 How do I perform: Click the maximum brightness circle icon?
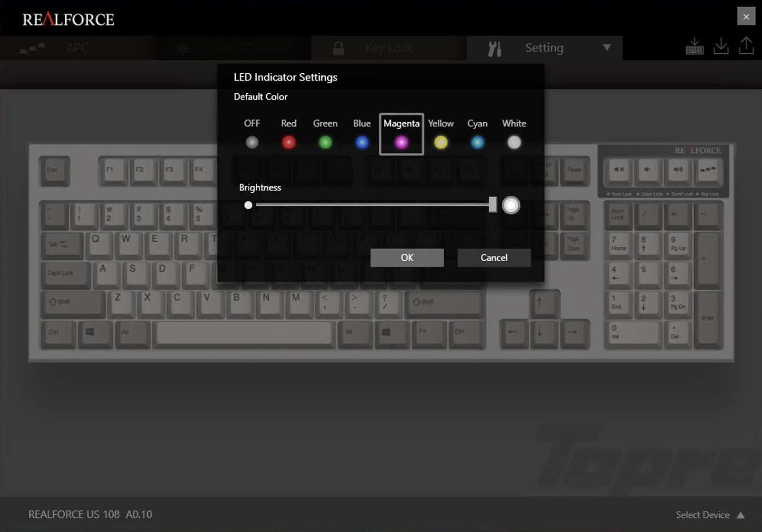pyautogui.click(x=511, y=205)
